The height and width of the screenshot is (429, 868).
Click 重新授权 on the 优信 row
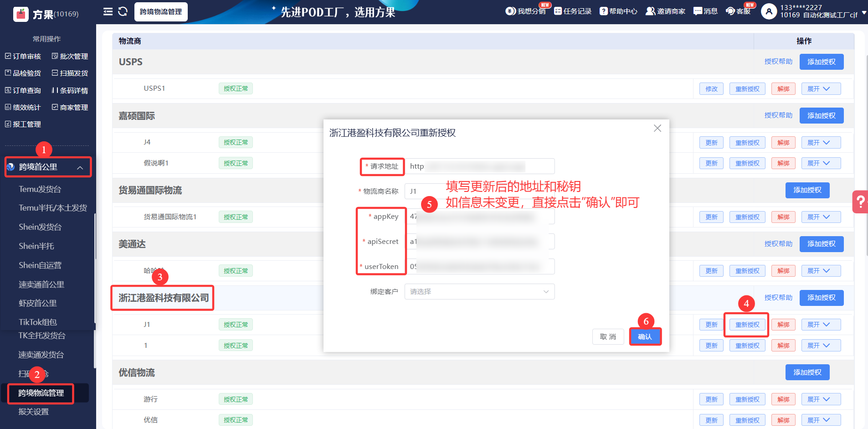747,420
